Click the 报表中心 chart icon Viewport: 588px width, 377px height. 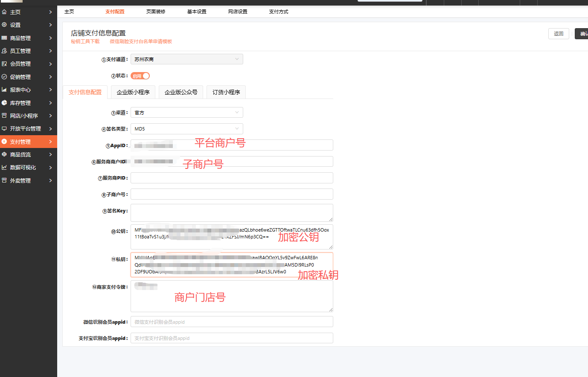(4, 90)
